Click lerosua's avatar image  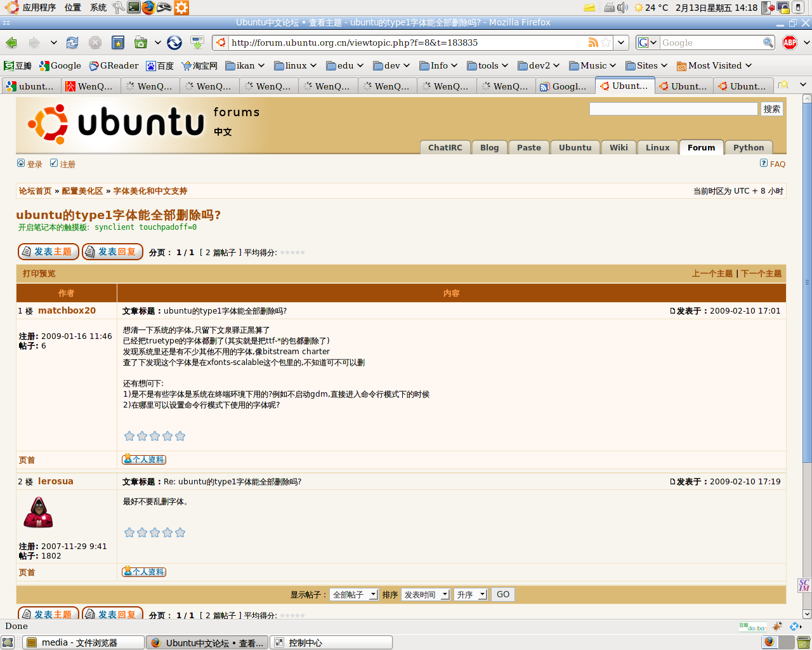[38, 513]
